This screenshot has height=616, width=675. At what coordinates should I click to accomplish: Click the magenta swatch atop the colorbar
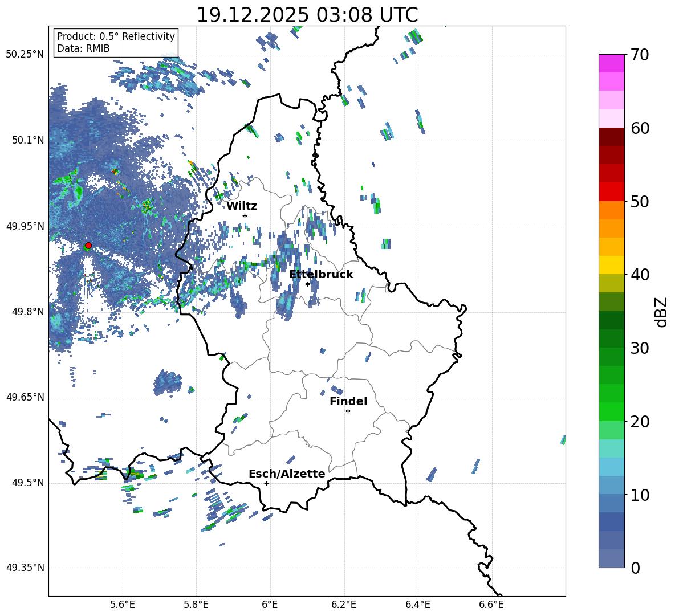tap(612, 63)
